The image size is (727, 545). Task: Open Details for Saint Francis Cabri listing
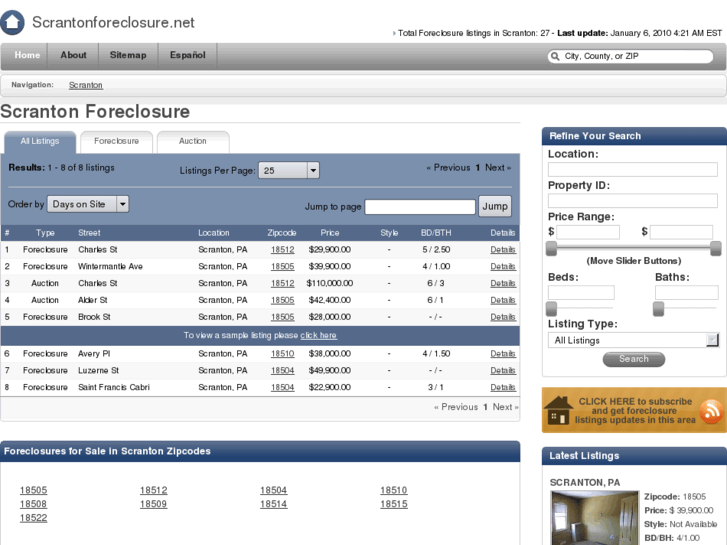tap(503, 387)
